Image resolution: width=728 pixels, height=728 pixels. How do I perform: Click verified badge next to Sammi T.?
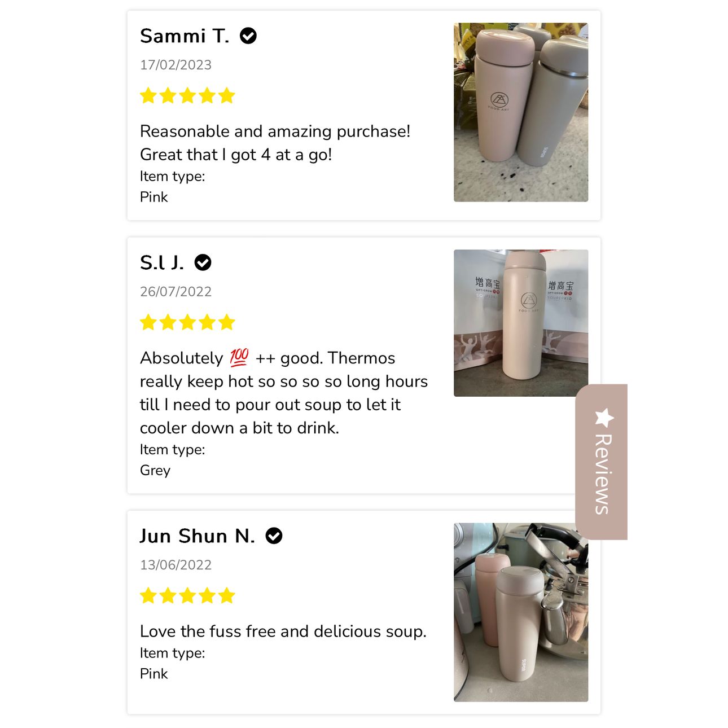tap(248, 36)
